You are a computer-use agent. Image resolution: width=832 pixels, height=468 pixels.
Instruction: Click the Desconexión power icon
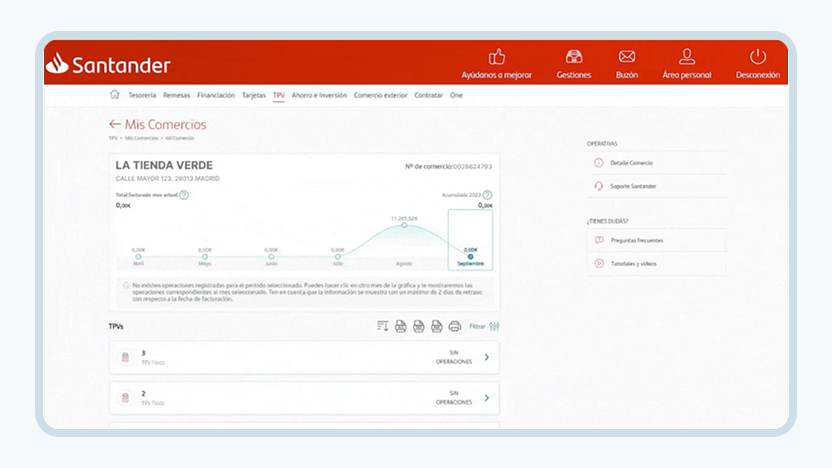click(x=758, y=56)
